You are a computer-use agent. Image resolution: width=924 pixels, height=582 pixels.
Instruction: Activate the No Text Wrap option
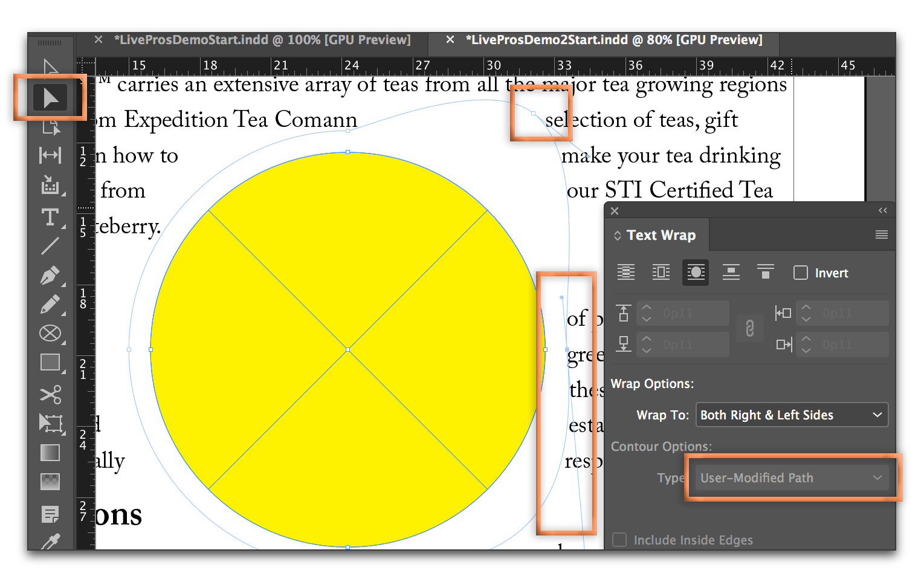tap(625, 272)
